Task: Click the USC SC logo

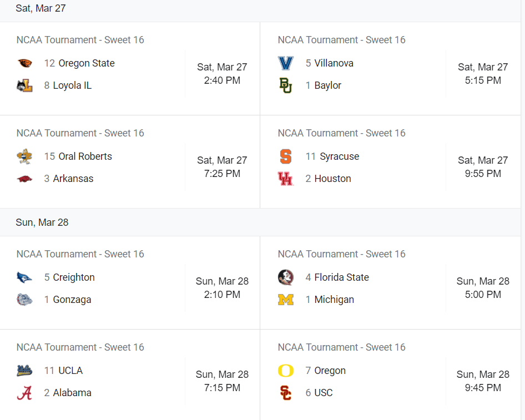Action: 286,393
